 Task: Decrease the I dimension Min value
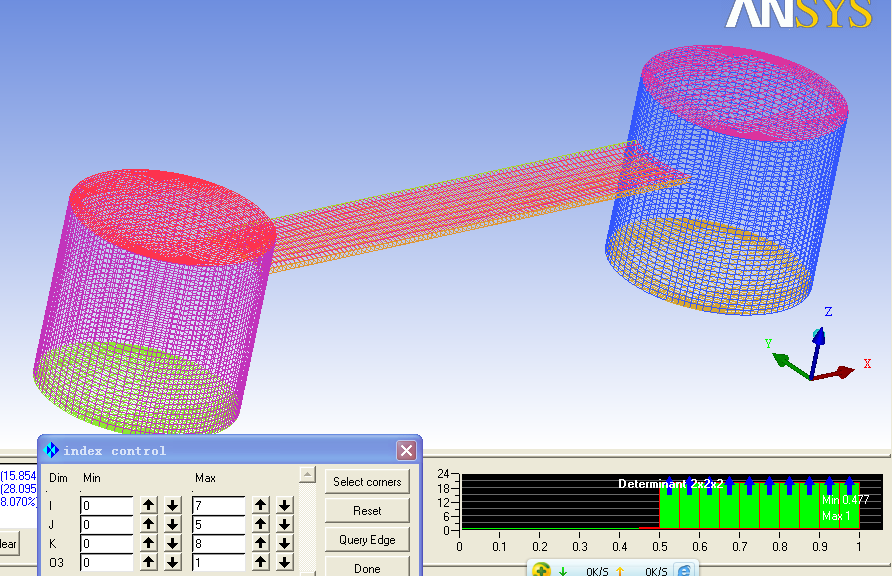click(x=173, y=505)
